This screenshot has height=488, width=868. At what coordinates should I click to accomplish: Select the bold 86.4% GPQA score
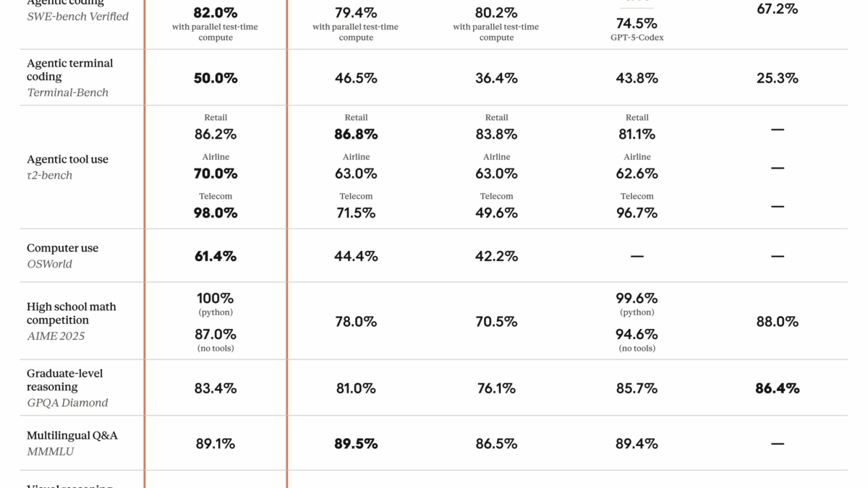tap(777, 388)
